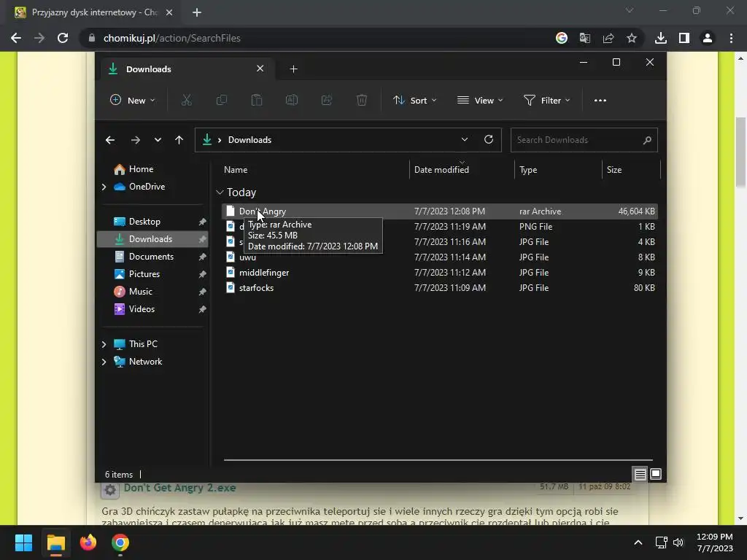Expand the OneDrive tree node
This screenshot has width=747, height=560.
(x=104, y=187)
